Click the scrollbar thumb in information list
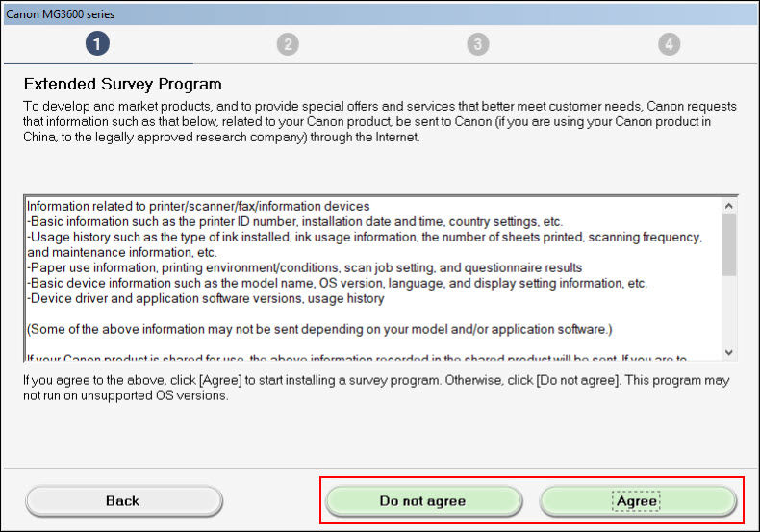Viewport: 760px width, 532px height. click(728, 244)
